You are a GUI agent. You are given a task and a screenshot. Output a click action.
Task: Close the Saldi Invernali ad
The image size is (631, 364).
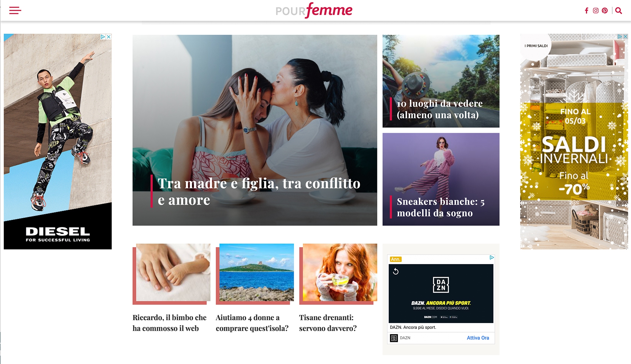(625, 37)
